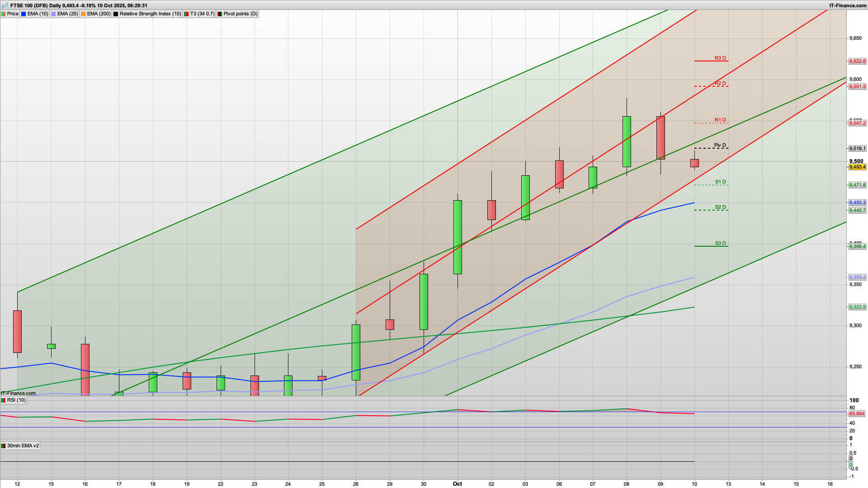Click the blue EMA (10) color swatch
Screen dimensions: 868x488
(x=24, y=14)
